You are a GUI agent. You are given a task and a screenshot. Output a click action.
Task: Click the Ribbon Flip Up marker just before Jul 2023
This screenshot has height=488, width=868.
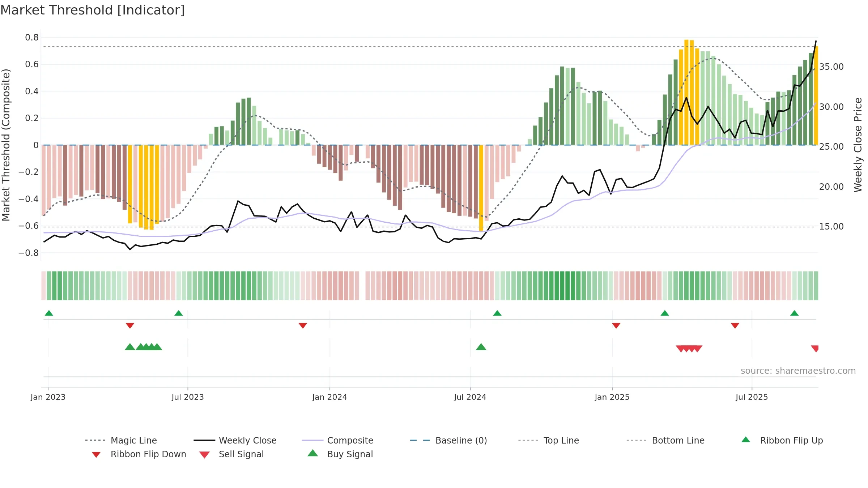[178, 313]
